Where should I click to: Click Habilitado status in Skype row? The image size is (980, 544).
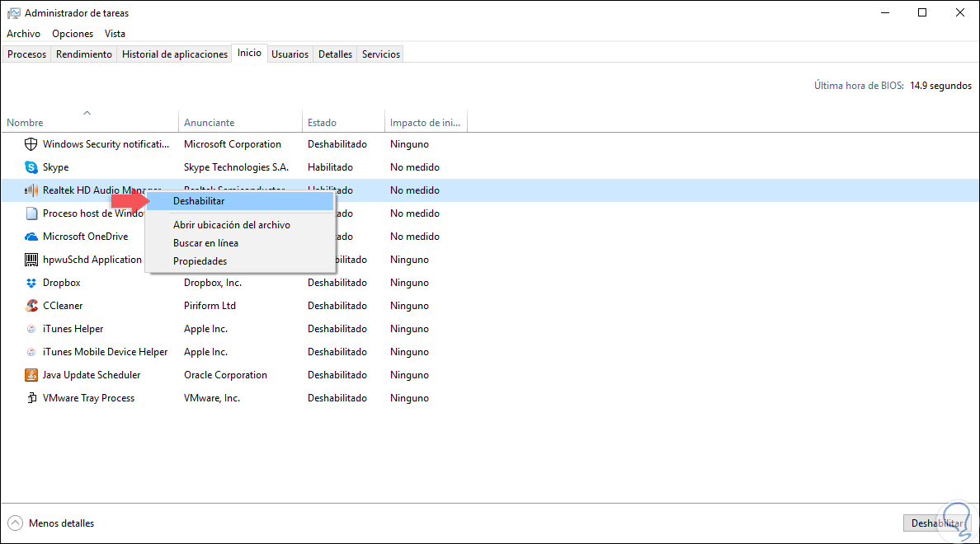coord(330,167)
